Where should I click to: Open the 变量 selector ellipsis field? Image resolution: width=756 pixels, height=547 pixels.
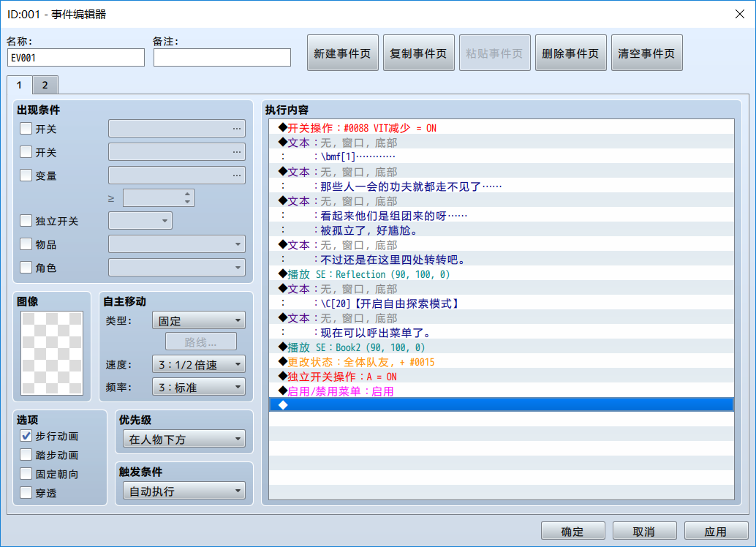[177, 175]
